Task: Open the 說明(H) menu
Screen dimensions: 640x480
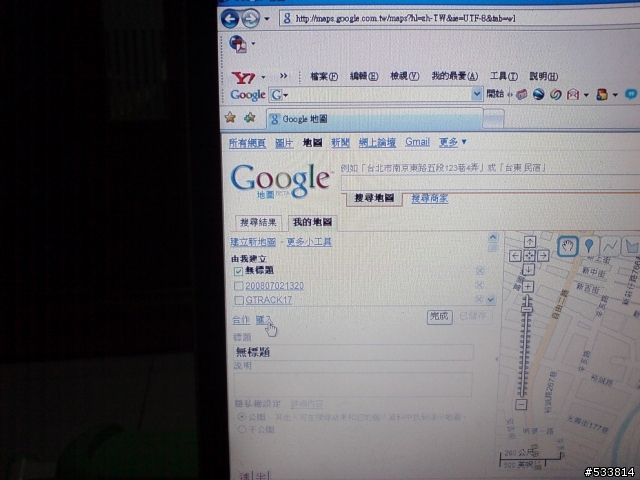Action: coord(544,76)
